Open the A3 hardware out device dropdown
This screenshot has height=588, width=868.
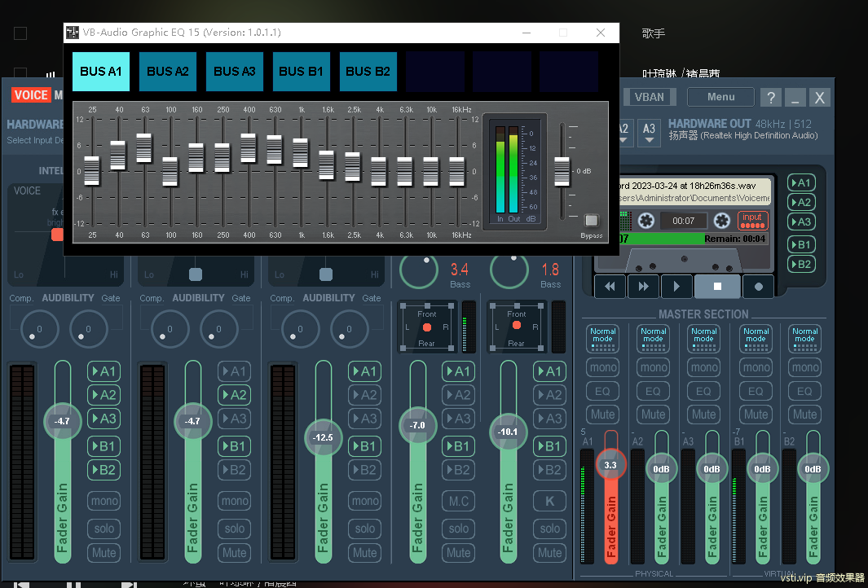pos(650,133)
